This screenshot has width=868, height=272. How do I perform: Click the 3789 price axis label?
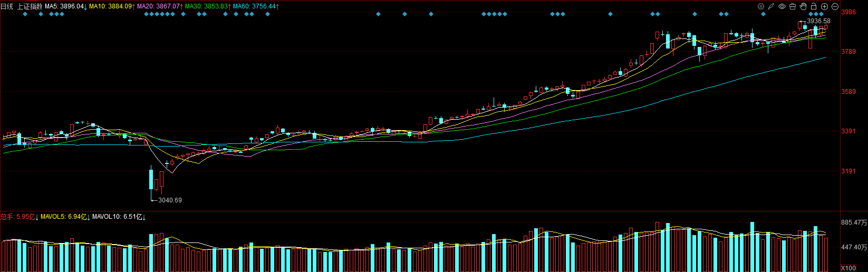(848, 52)
